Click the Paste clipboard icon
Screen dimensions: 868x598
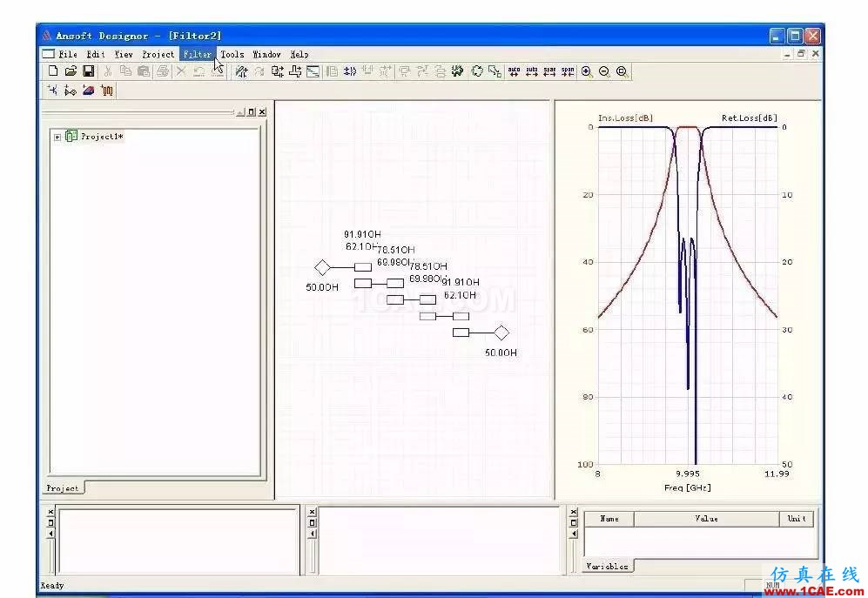[144, 71]
